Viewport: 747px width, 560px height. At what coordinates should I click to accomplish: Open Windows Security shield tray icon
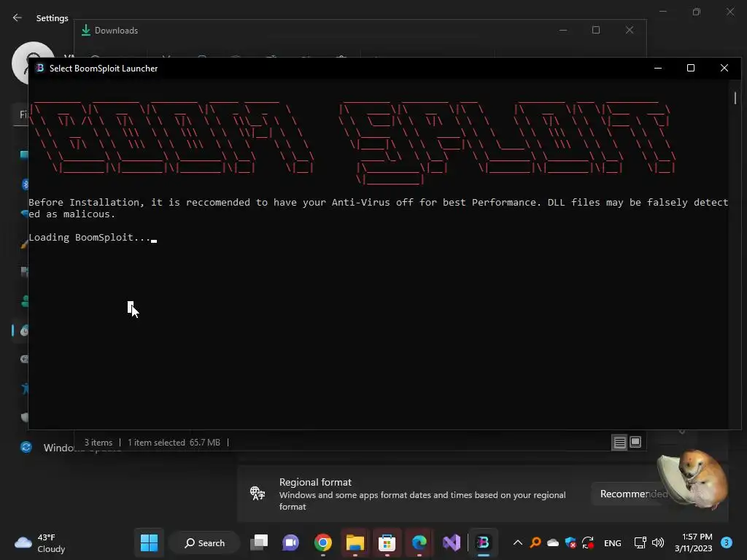tap(570, 542)
